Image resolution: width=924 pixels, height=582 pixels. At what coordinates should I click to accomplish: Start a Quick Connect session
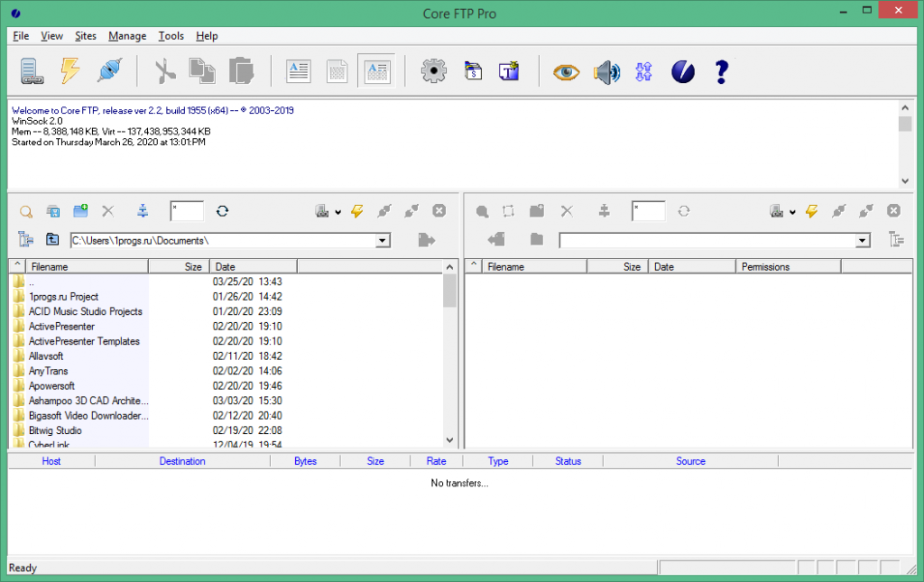(69, 70)
